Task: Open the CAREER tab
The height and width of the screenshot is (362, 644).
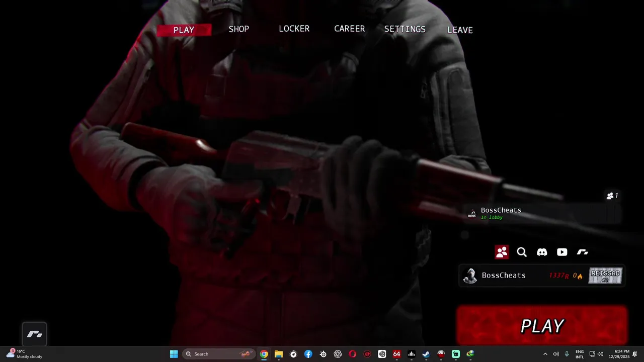Action: tap(350, 29)
